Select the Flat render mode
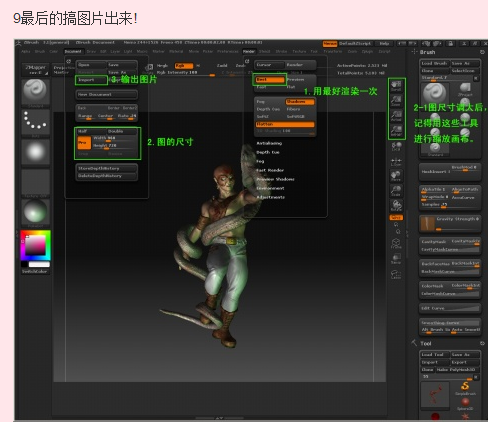488x422 pixels. coord(300,87)
